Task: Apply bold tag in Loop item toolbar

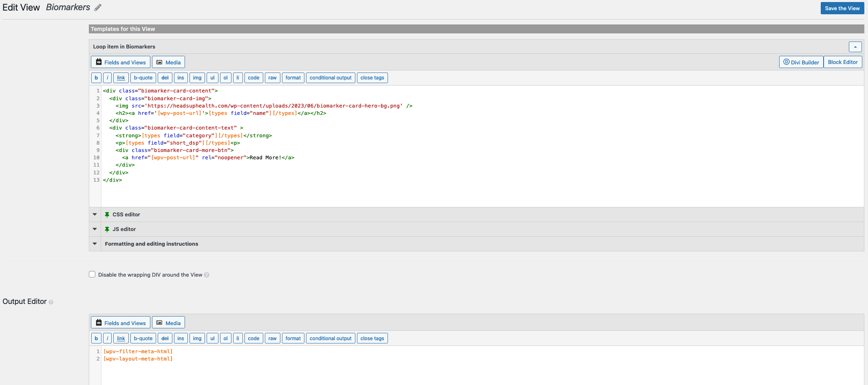Action: tap(96, 78)
